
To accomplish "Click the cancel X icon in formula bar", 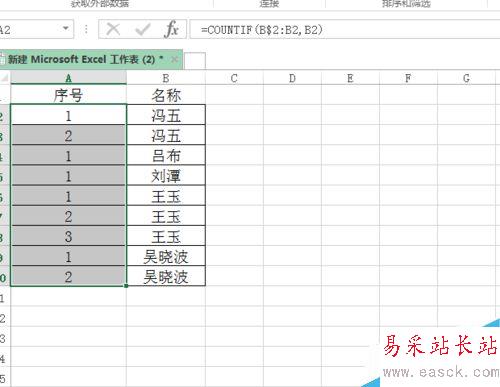I will 113,29.
